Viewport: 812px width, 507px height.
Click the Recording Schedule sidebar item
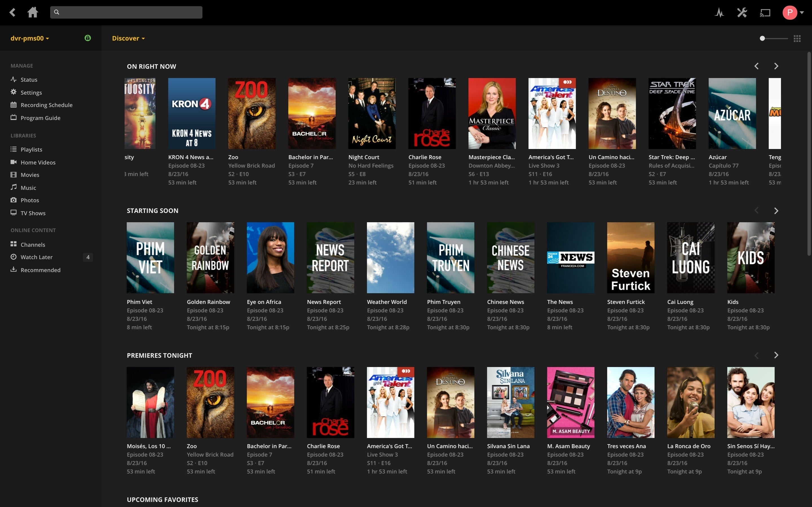tap(46, 104)
